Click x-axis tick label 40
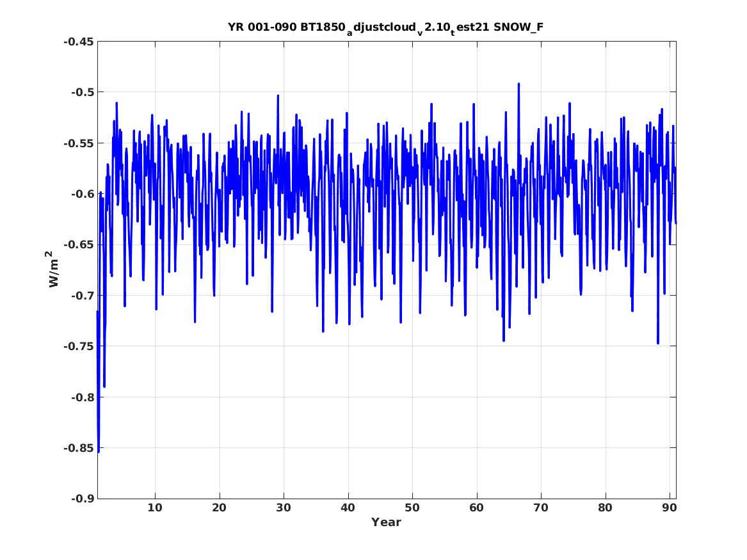 [x=348, y=508]
